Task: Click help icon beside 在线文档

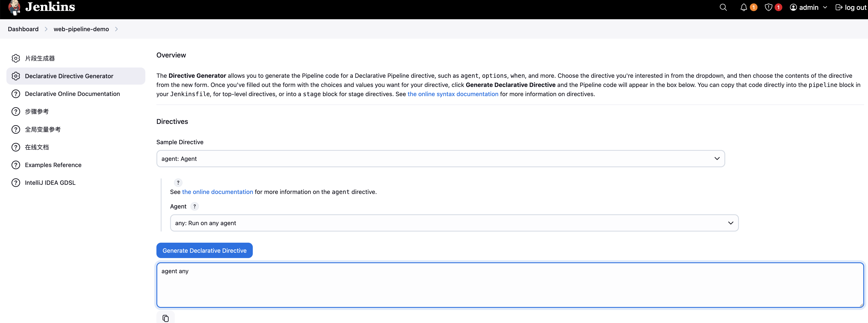Action: pos(16,147)
